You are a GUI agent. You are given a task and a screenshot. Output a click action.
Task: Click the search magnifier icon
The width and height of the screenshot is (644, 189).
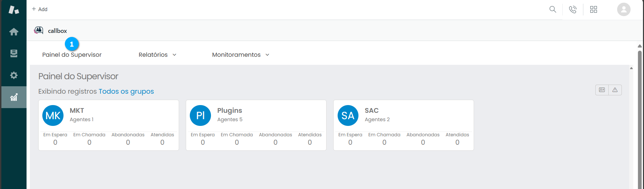553,9
